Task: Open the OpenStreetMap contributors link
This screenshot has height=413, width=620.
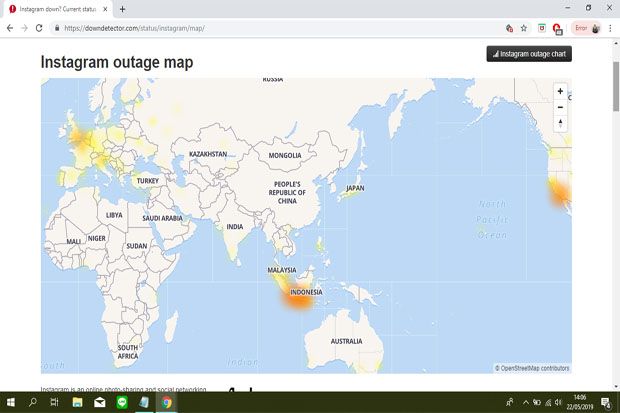Action: coord(532,368)
